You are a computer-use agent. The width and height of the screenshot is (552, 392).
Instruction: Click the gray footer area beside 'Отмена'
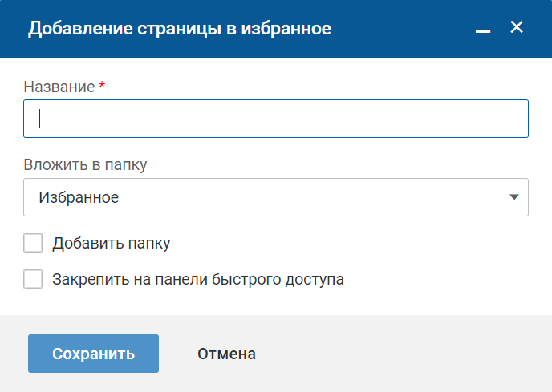401,354
